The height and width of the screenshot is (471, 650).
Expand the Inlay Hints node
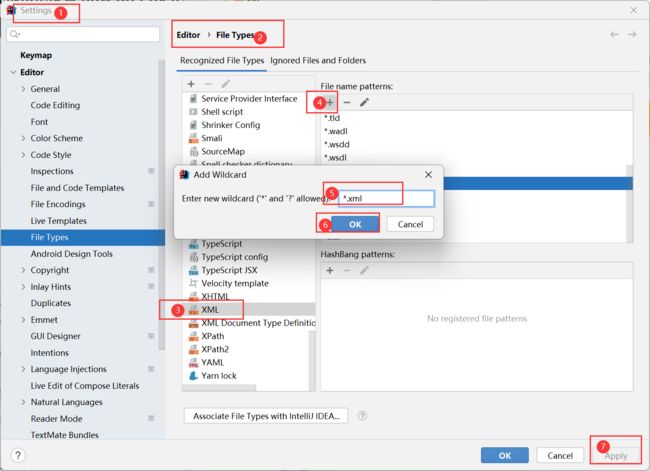[x=23, y=286]
